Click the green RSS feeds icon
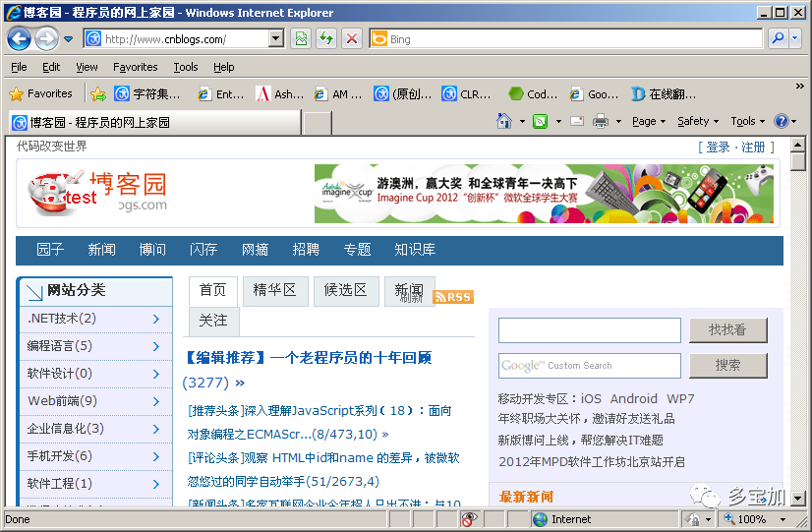Viewport: 812px width, 532px height. point(540,121)
